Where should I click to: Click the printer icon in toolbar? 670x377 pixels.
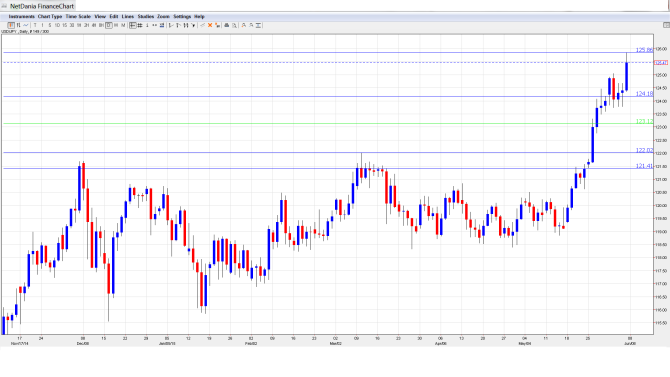pos(227,26)
